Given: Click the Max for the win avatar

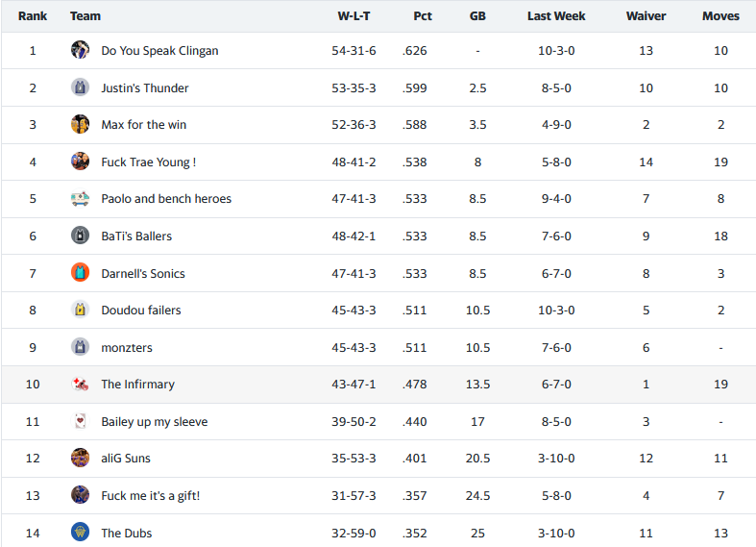Looking at the screenshot, I should (80, 124).
